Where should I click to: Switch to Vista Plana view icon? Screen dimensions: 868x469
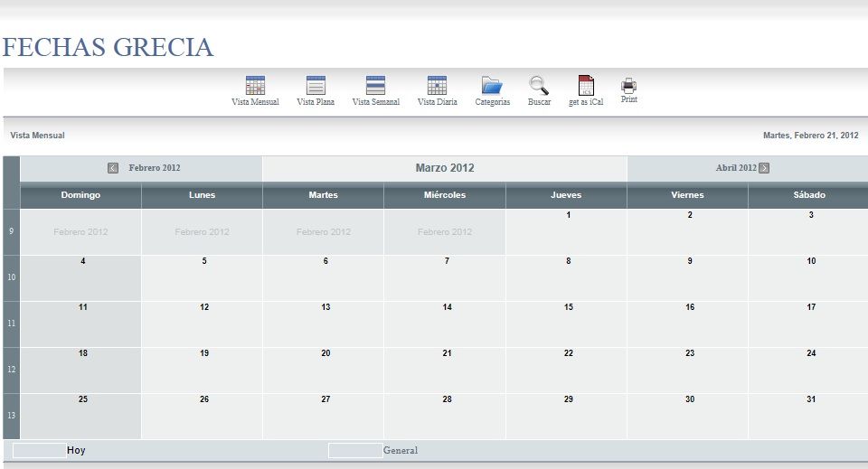[x=316, y=86]
